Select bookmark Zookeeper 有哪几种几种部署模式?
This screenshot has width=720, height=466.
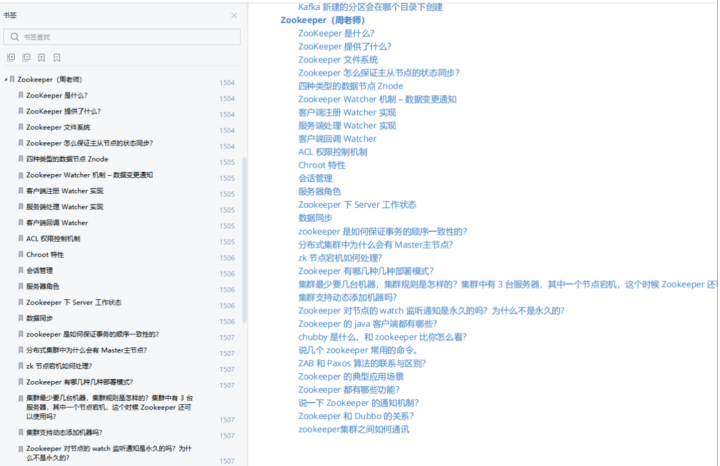tap(79, 382)
